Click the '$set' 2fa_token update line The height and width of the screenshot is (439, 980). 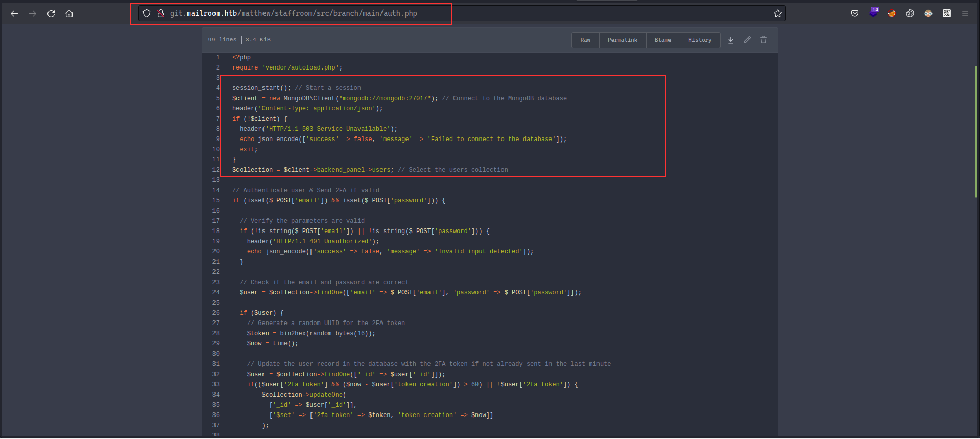(x=381, y=415)
